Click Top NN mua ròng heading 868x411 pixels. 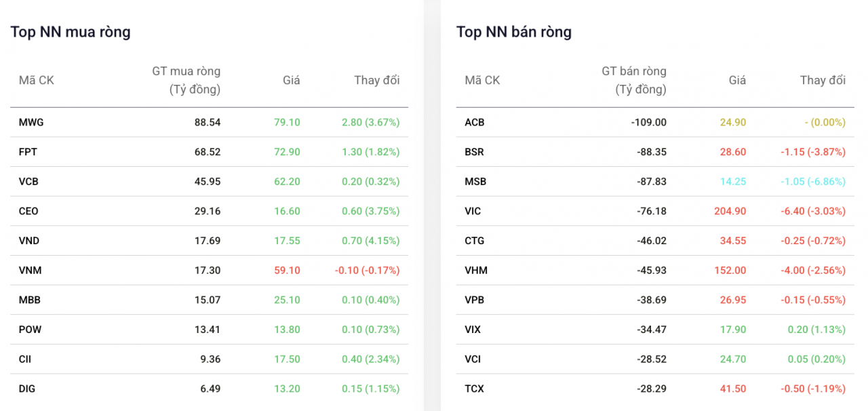click(71, 32)
